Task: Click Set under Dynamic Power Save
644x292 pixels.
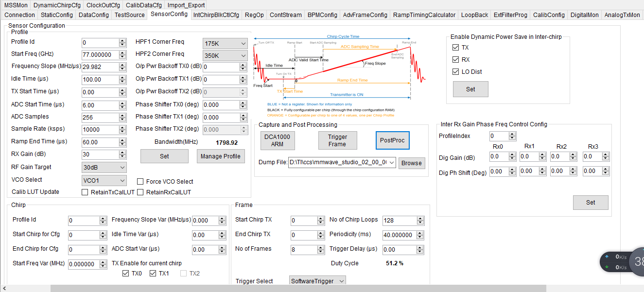Action: pyautogui.click(x=470, y=89)
